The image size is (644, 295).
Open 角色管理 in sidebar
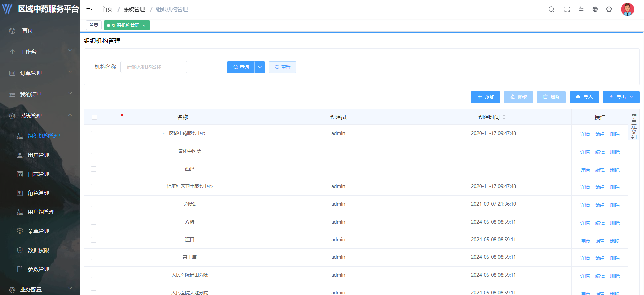[39, 193]
